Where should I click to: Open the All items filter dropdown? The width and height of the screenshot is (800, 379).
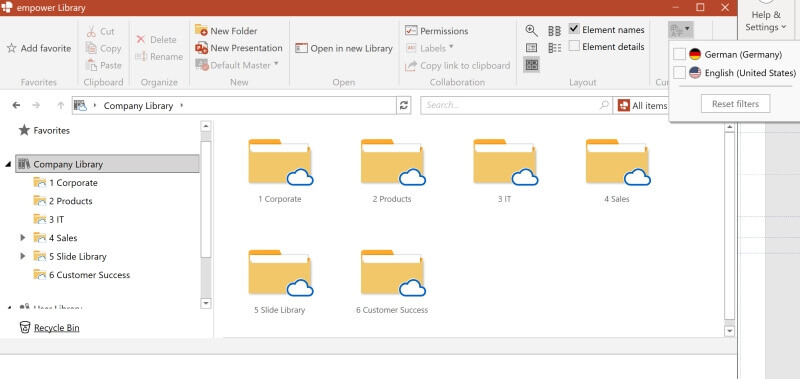pos(642,106)
